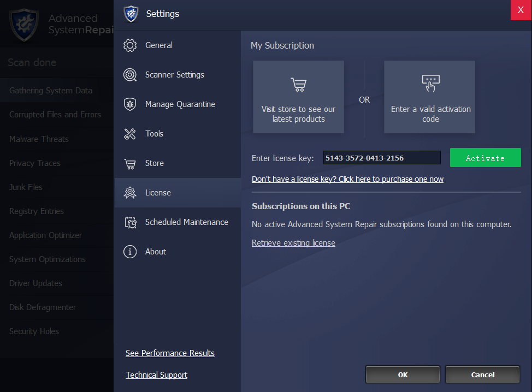Go to the Store section
This screenshot has width=532, height=392.
[x=178, y=163]
